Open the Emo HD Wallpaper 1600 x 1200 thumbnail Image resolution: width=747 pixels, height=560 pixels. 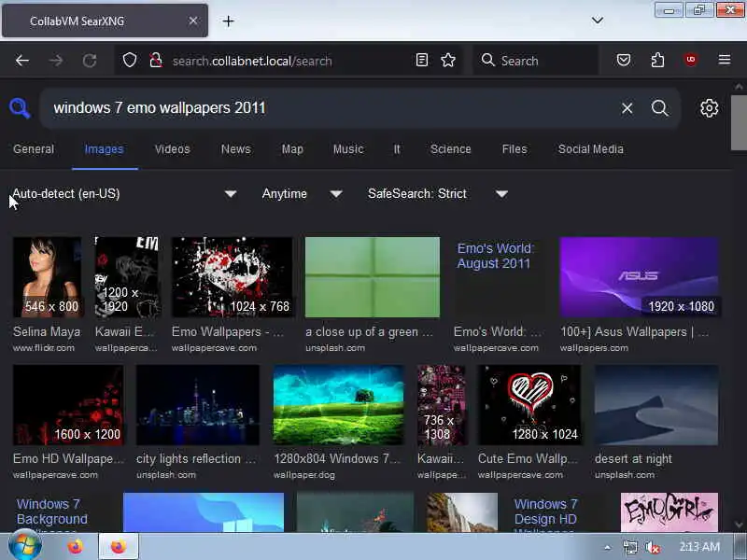(68, 405)
